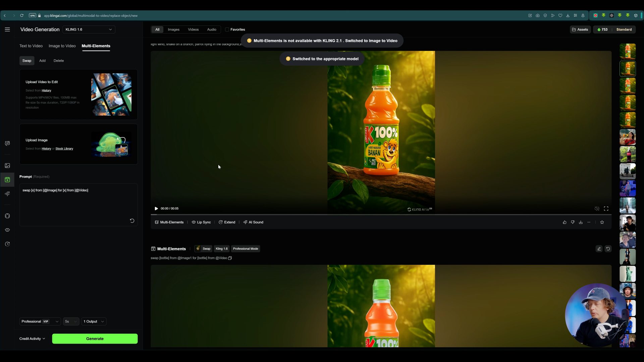Copy the swap bottle prompt text
Screen dimensions: 644x362
coord(230,258)
